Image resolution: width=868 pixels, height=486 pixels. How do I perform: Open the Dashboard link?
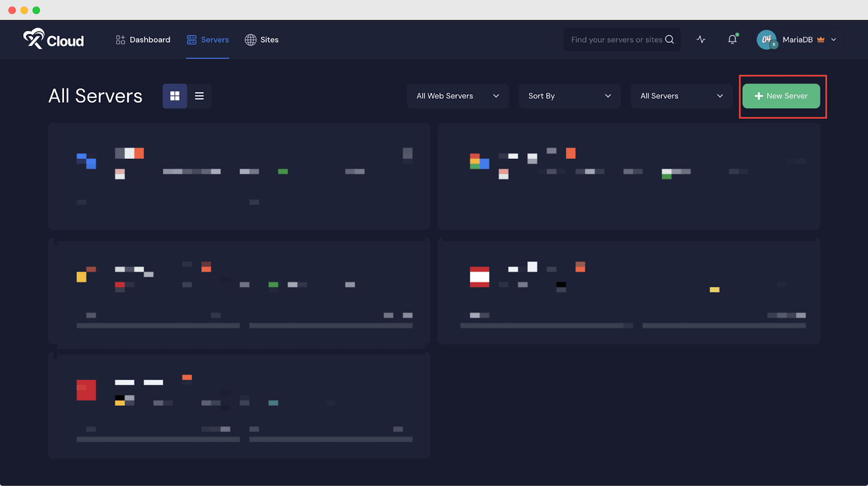click(x=150, y=40)
